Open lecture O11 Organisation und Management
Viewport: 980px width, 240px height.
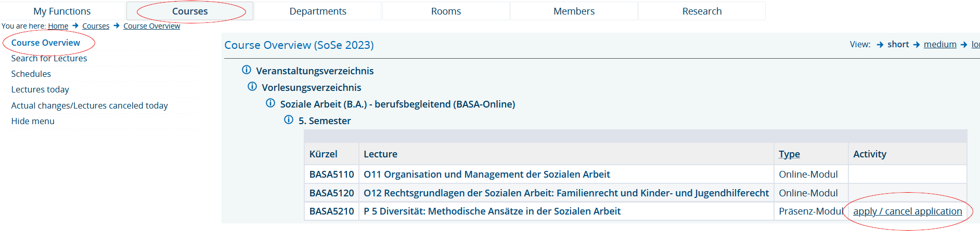tap(486, 174)
